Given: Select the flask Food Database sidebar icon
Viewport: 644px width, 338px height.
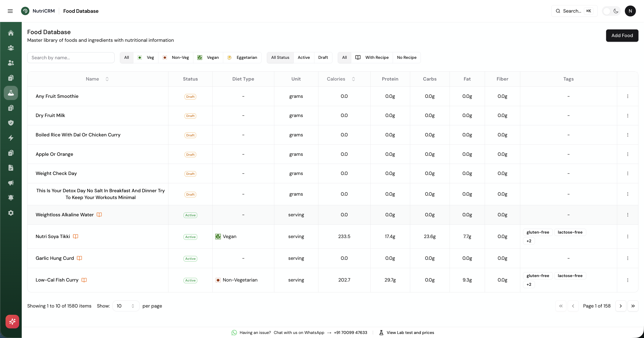Looking at the screenshot, I should [11, 93].
